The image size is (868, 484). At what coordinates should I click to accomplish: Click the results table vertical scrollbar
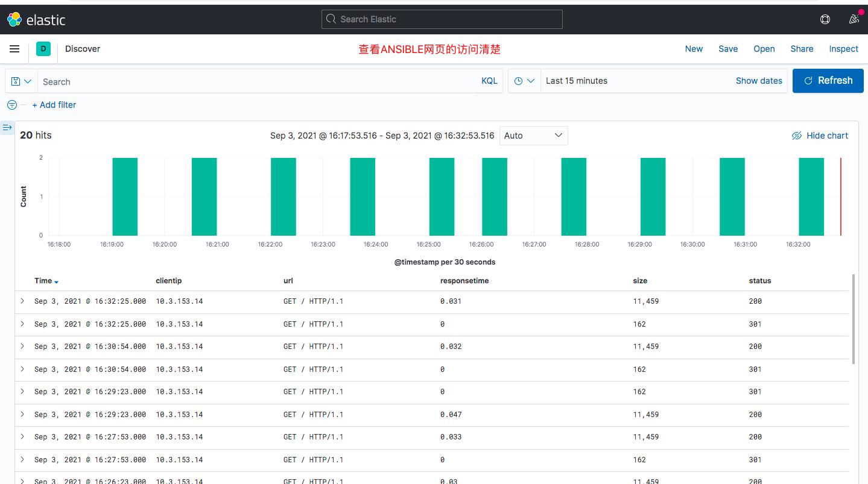click(x=854, y=319)
